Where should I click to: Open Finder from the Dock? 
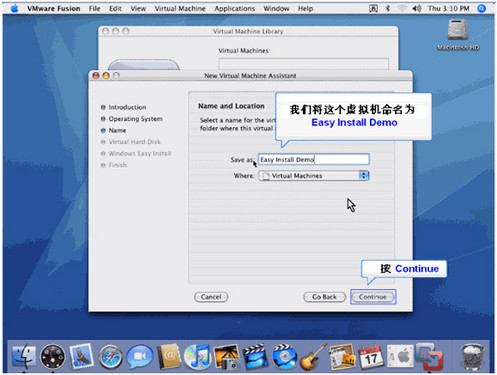(x=23, y=356)
